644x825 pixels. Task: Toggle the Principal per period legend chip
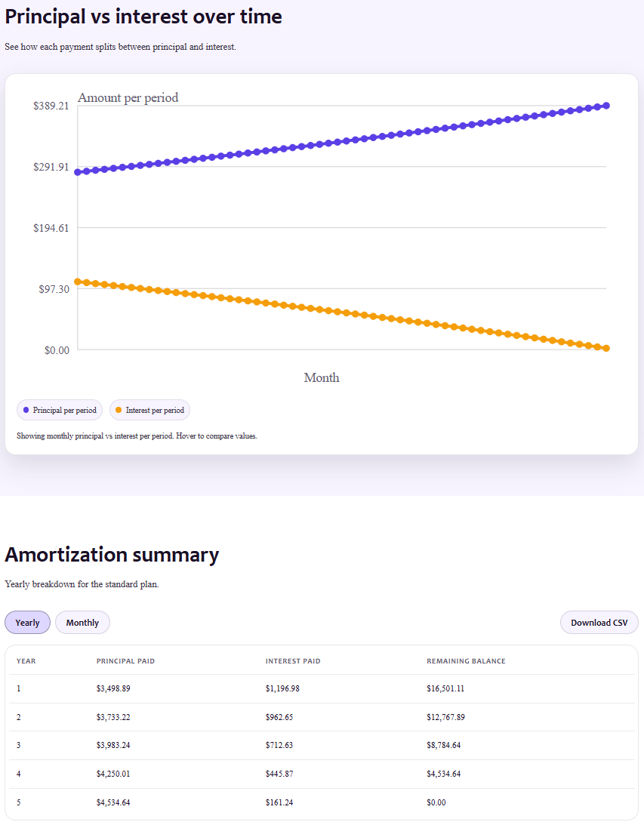(59, 410)
